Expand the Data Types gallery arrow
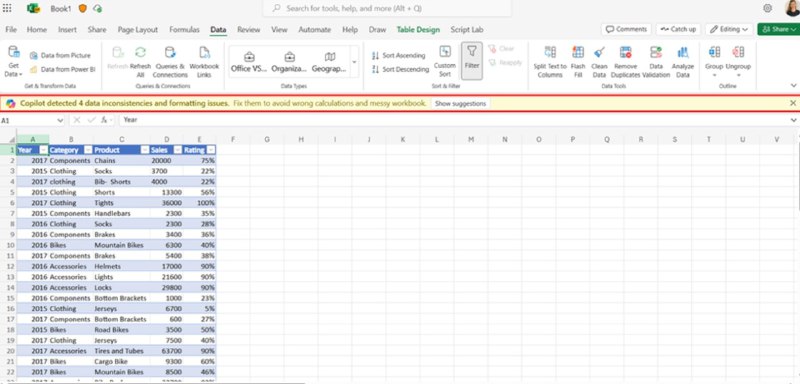The width and height of the screenshot is (800, 384). 355,62
